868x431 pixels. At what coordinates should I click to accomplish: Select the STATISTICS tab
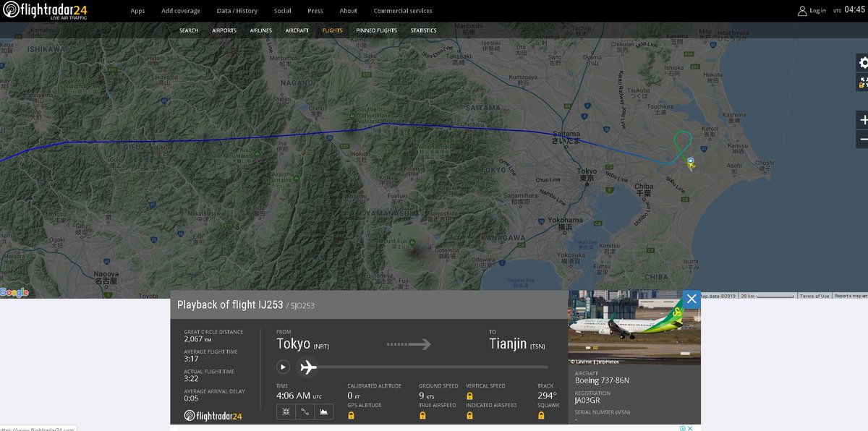(x=424, y=30)
